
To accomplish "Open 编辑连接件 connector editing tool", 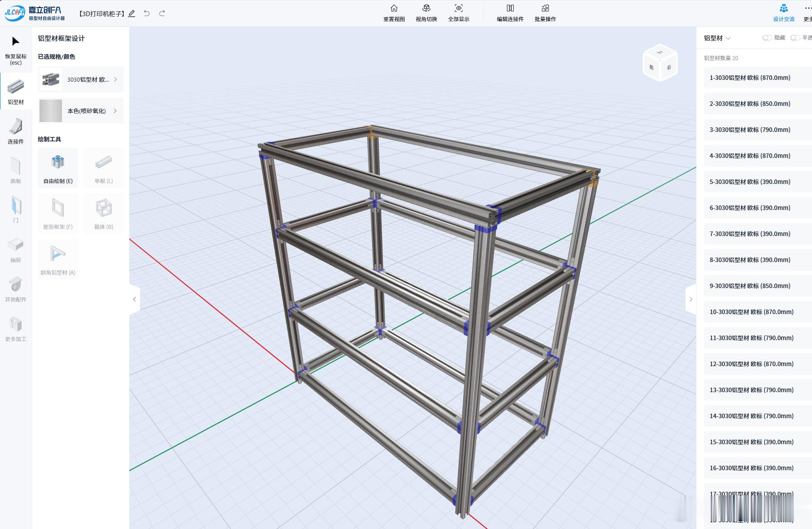I will point(510,13).
